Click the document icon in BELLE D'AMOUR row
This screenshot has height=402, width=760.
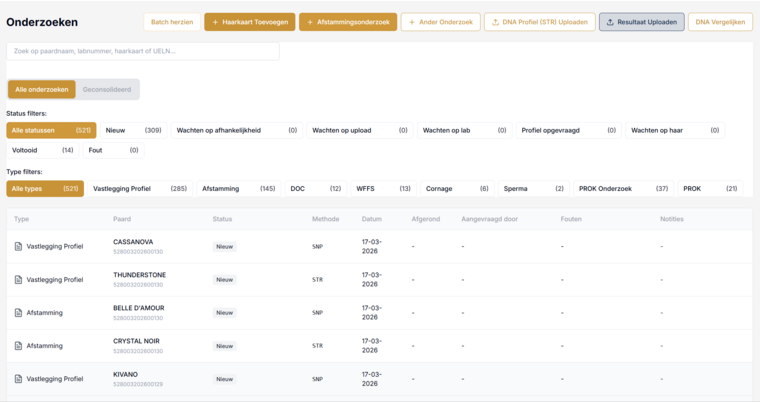(18, 313)
